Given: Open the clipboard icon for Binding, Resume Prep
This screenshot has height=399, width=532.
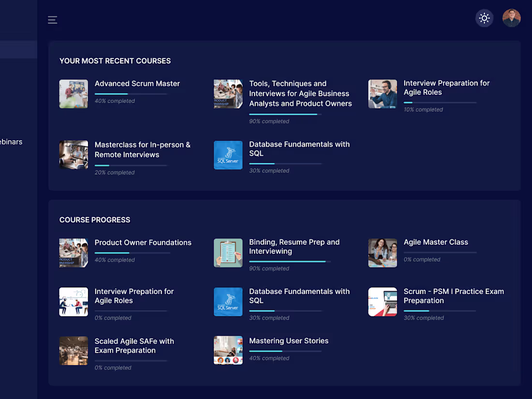Looking at the screenshot, I should 228,253.
